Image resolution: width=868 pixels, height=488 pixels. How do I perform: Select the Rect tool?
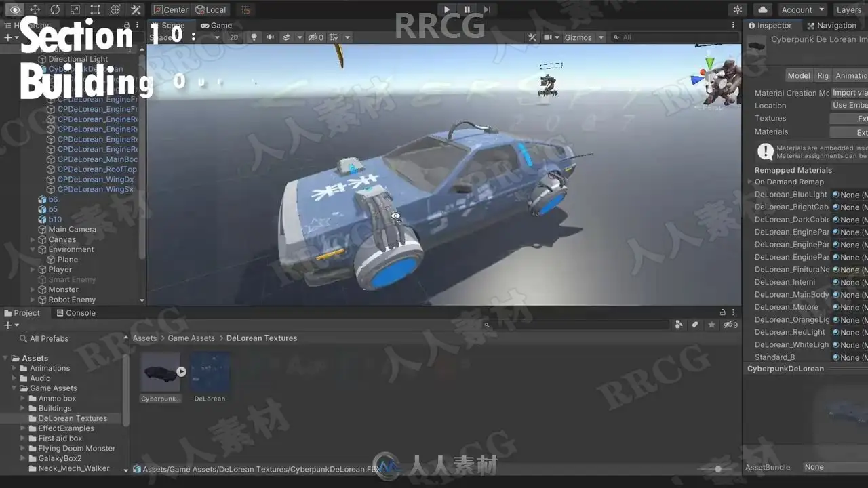(95, 9)
